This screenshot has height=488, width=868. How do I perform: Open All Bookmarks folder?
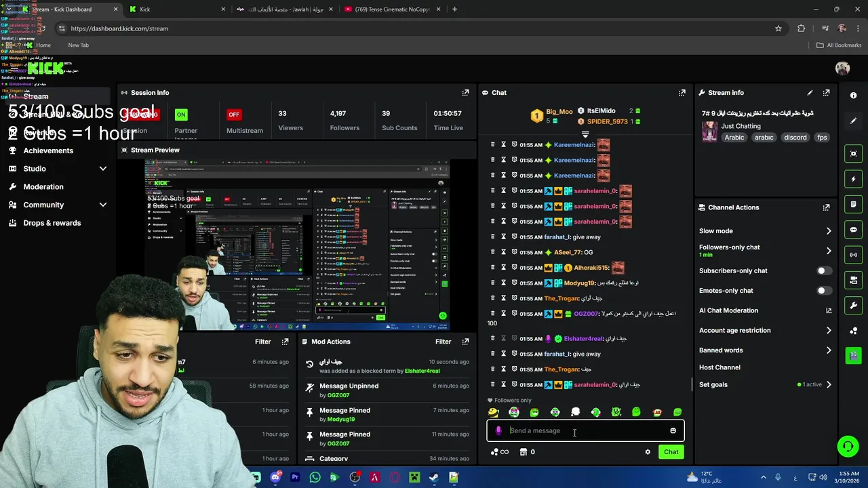click(838, 45)
